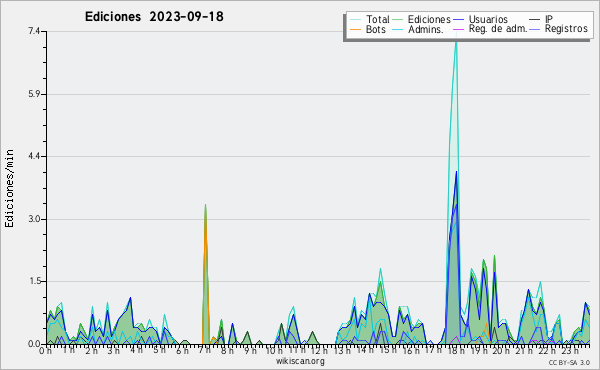Viewport: 600px width, 370px height.
Task: Click the 7 h x-axis label
Action: pos(204,350)
